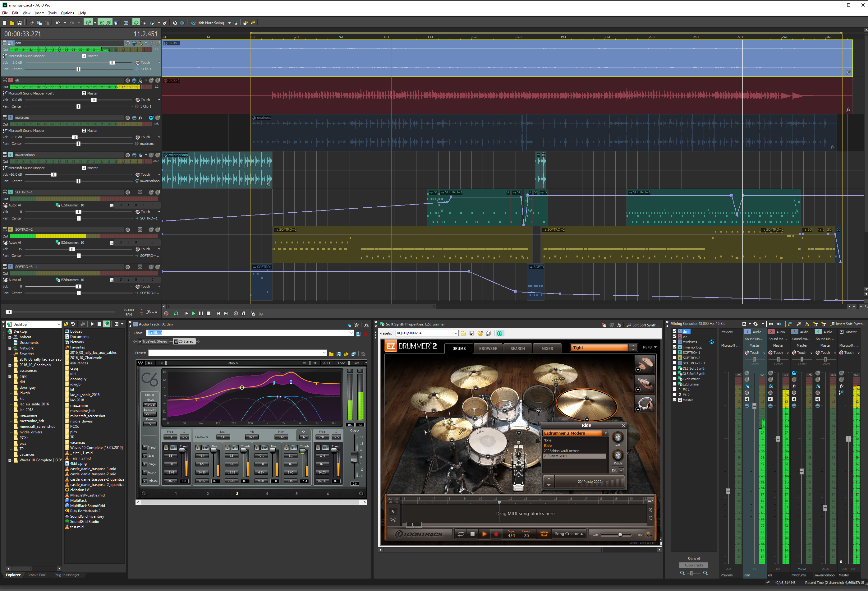
Task: Click the Cut scissors icon in toolbar
Action: tap(31, 23)
